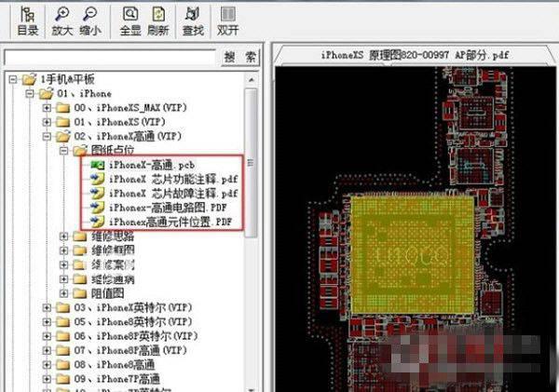
Task: Open iPhonex-高通电路图.PDF file
Action: pos(168,208)
